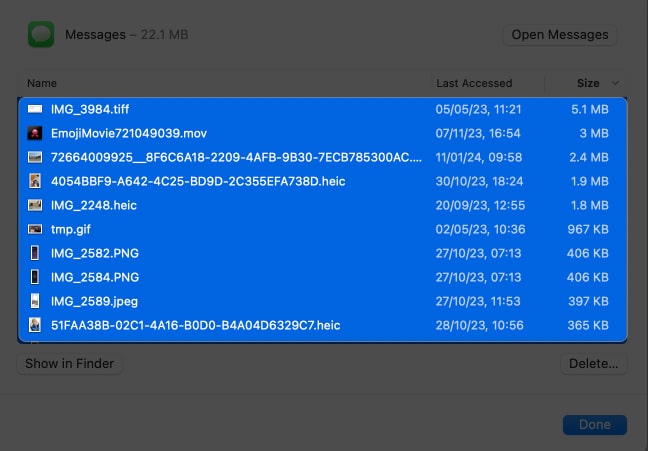Select file name IMG_2582.PNG
This screenshot has height=451, width=648.
click(x=95, y=253)
